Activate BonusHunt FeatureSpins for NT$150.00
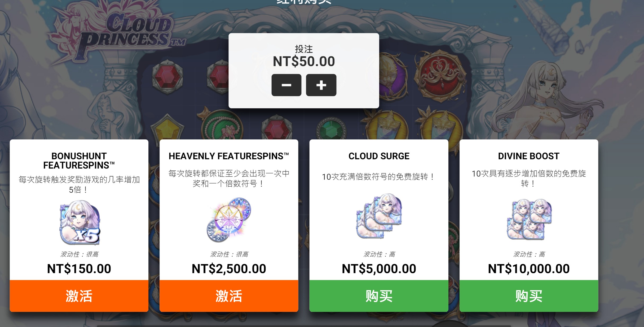The image size is (644, 327). point(79,296)
